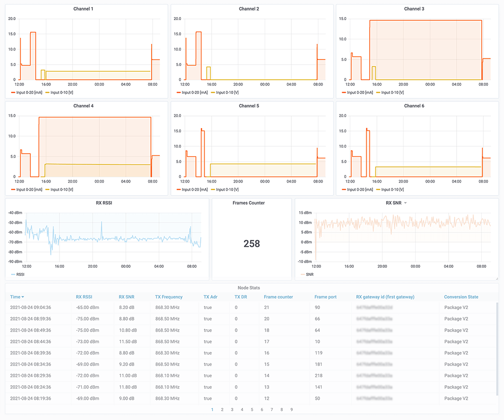Viewport: 504px width, 420px height.
Task: Toggle Input 0-10 [V] legend in Channel 6
Action: tap(390, 190)
